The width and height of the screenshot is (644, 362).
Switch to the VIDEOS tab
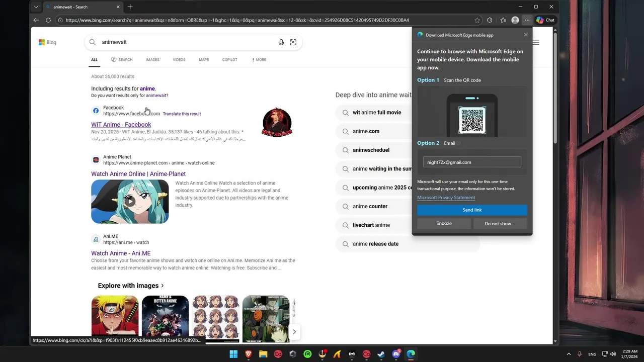(x=179, y=60)
